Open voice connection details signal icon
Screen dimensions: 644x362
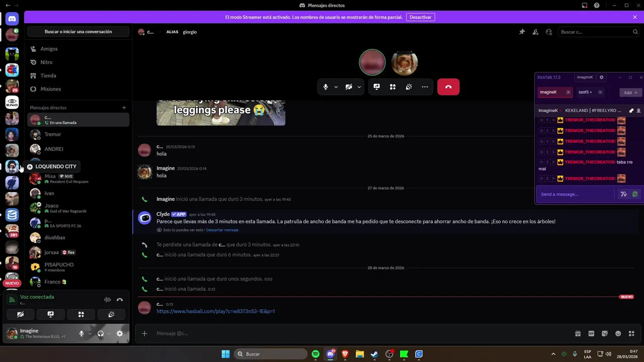coord(12,300)
